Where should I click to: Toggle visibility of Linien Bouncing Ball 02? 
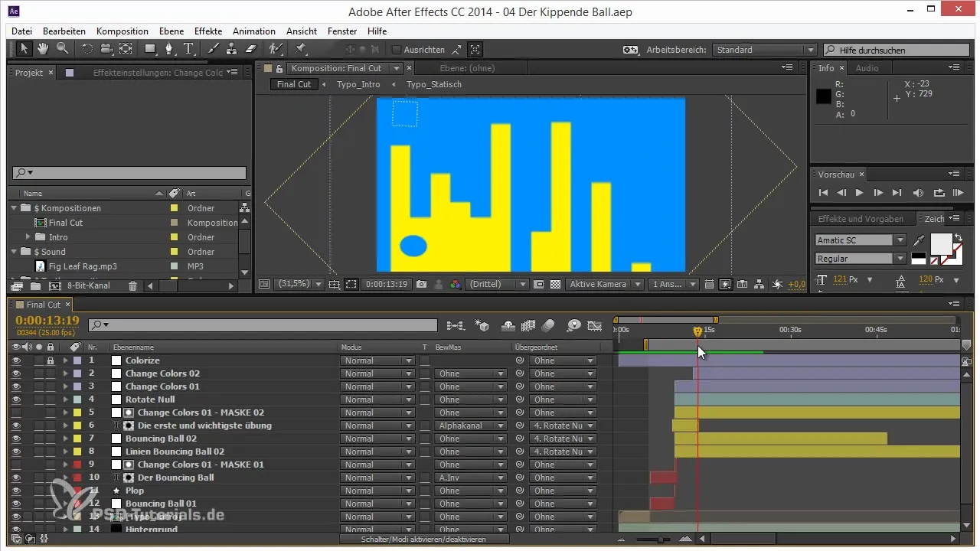[x=15, y=452]
